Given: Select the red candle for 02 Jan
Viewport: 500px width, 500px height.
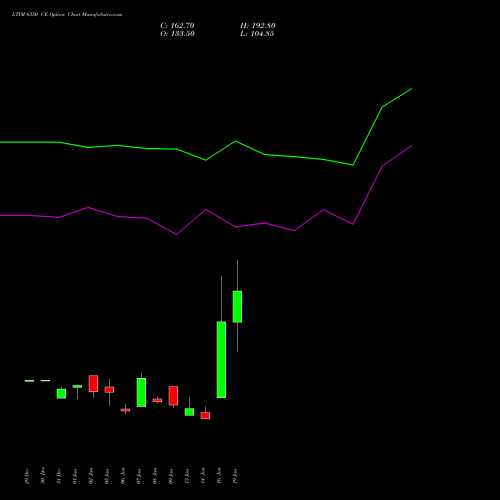Looking at the screenshot, I should coord(93,384).
